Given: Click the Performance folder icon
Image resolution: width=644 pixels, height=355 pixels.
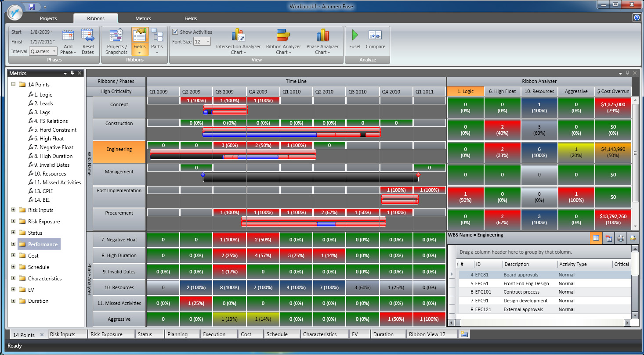Looking at the screenshot, I should coord(22,244).
